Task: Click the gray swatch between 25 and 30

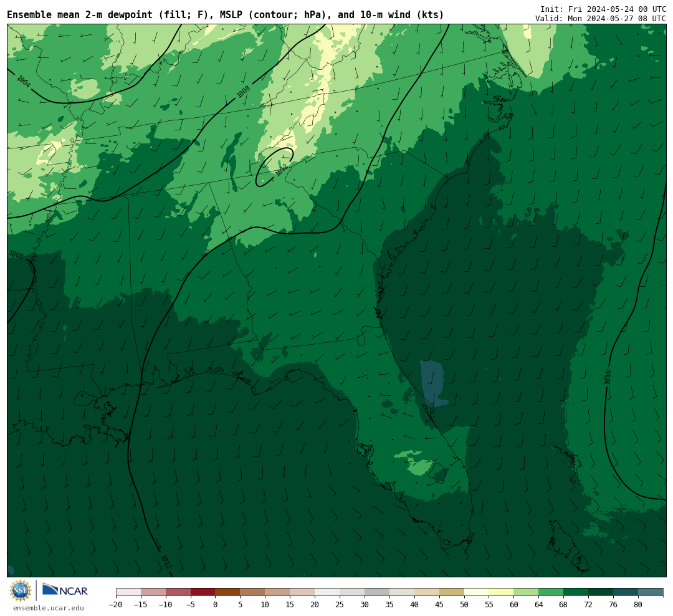Action: (352, 592)
